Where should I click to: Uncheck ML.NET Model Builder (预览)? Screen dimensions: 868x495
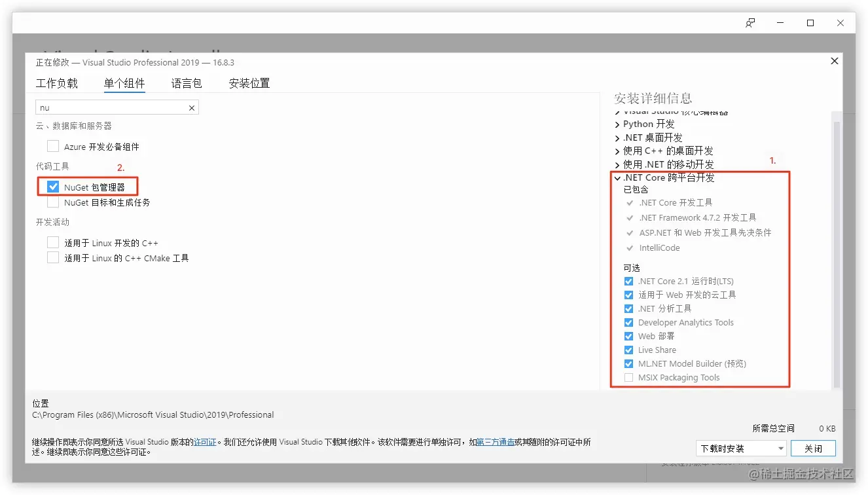coord(629,364)
